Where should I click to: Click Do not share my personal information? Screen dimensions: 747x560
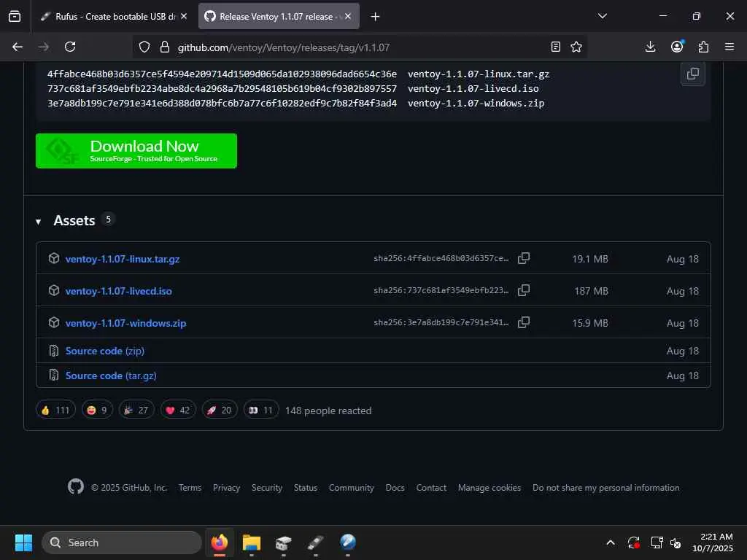[606, 488]
